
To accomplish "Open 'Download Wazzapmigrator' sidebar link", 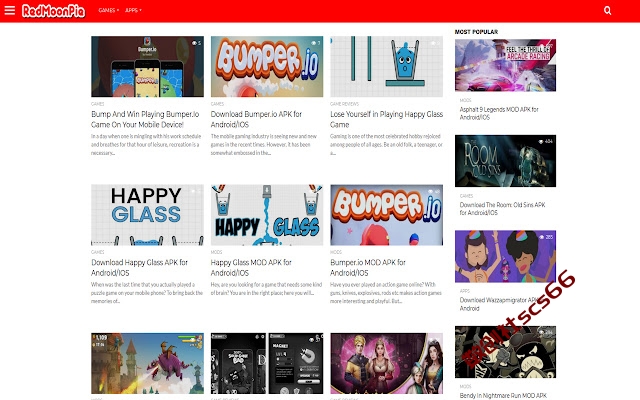I will click(x=499, y=304).
